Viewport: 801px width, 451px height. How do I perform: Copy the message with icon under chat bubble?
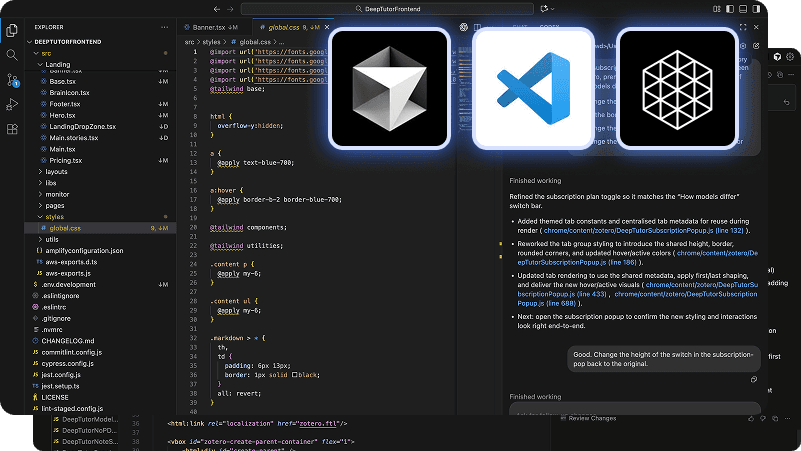753,379
